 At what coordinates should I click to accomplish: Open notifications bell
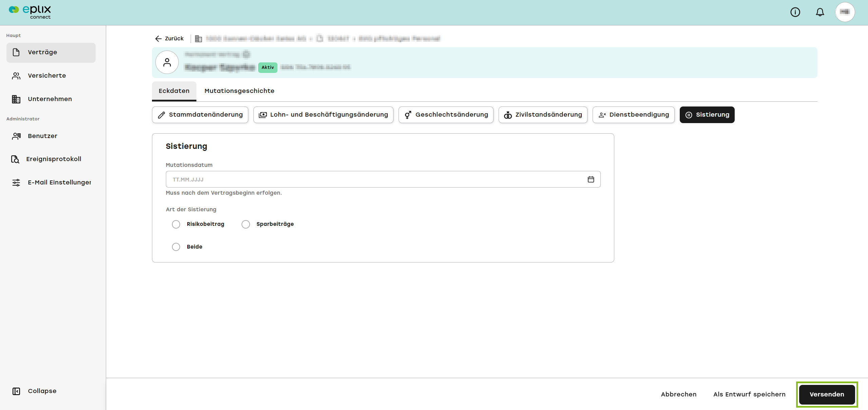click(x=820, y=12)
